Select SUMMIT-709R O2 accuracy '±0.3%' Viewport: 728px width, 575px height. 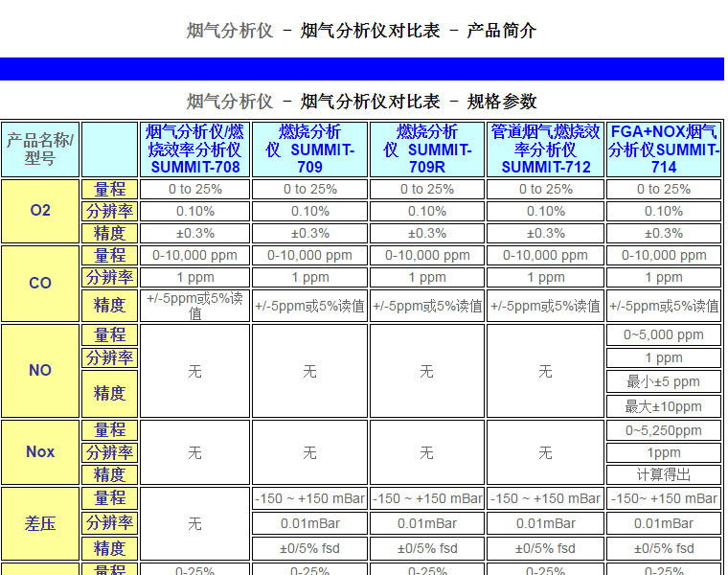pos(427,233)
